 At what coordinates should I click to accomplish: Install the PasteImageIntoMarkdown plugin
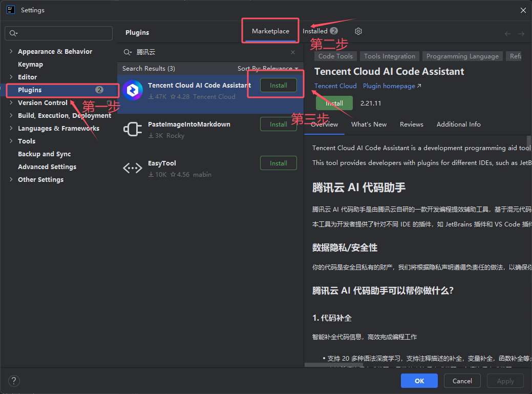tap(278, 124)
